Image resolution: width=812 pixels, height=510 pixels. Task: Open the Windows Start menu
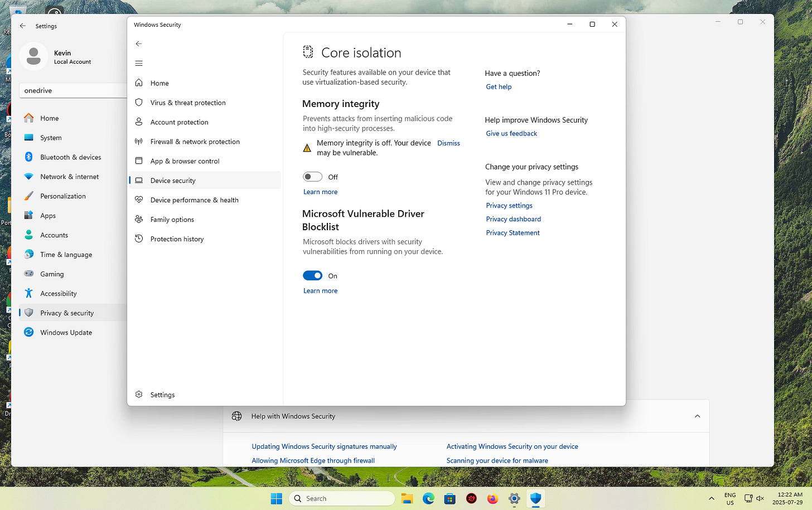point(277,499)
